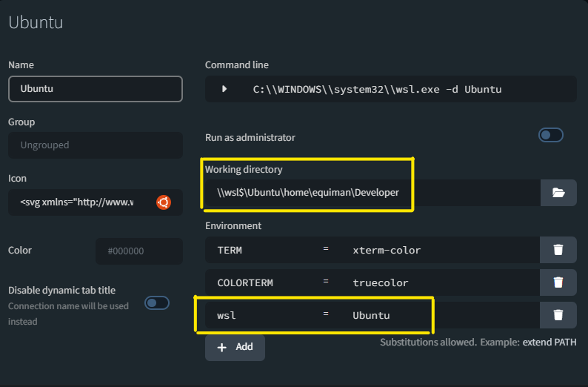Focus the Name input field
This screenshot has width=588, height=387.
tap(96, 89)
